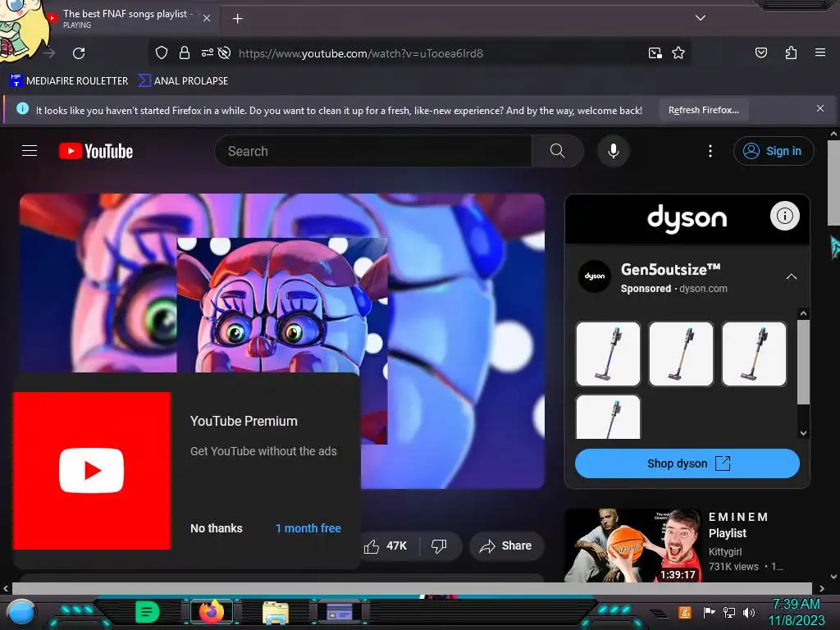Screen dimensions: 840x630
Task: Close the FNAF songs playlist tab
Action: click(x=206, y=18)
